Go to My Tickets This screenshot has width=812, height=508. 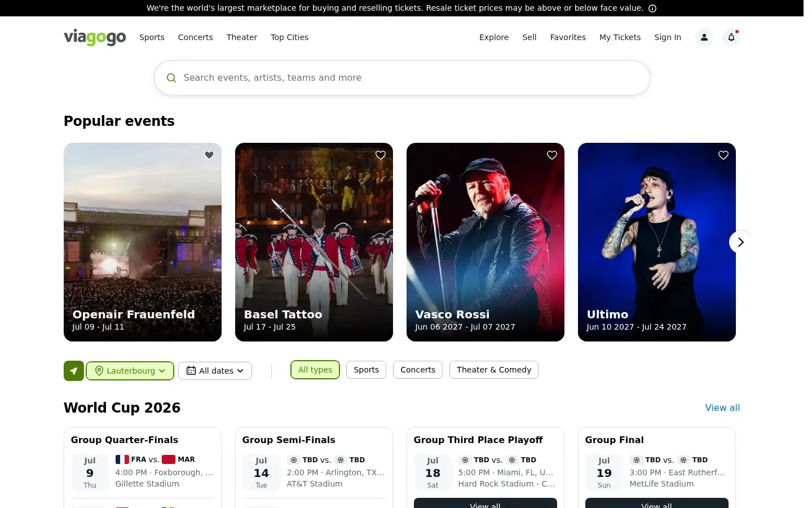tap(620, 37)
